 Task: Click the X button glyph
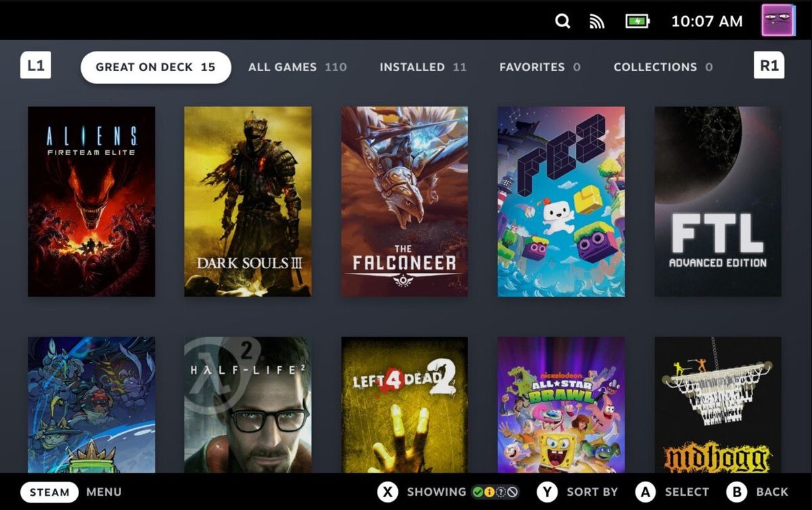pyautogui.click(x=388, y=492)
